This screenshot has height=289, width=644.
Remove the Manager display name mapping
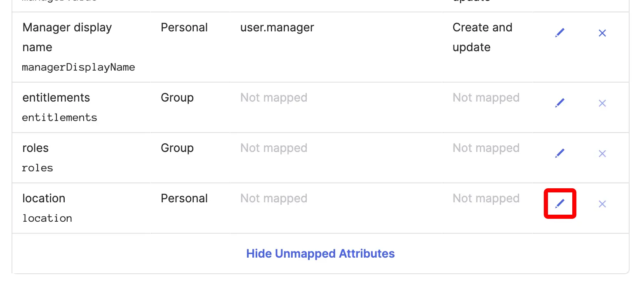(602, 33)
